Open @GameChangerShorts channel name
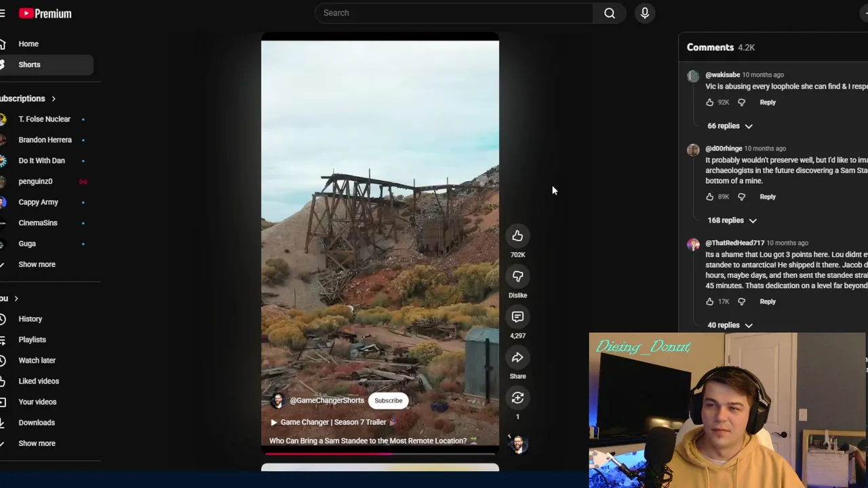Viewport: 868px width, 488px height. pos(327,401)
